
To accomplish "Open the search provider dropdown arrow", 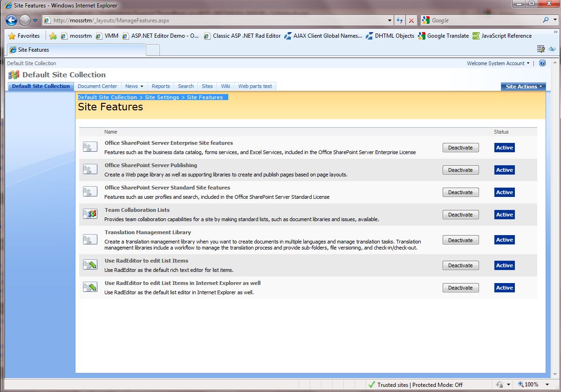I will click(x=554, y=20).
